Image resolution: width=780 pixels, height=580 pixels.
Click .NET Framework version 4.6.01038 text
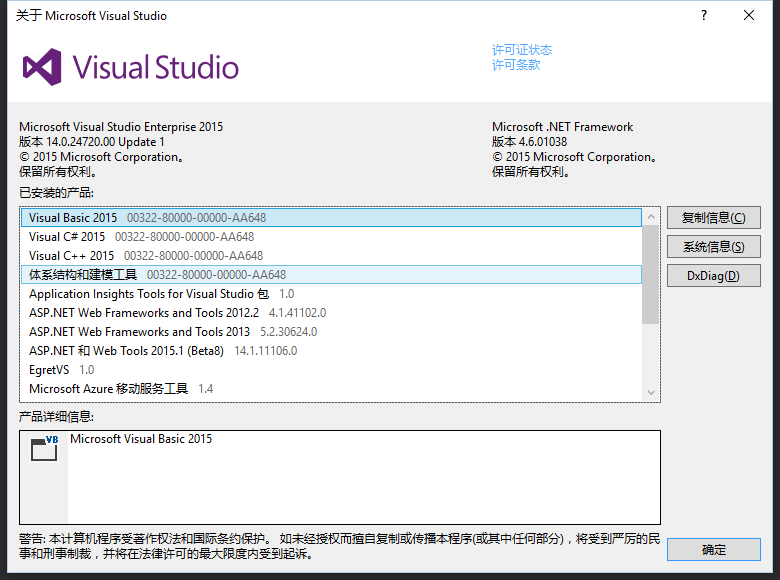coord(529,142)
